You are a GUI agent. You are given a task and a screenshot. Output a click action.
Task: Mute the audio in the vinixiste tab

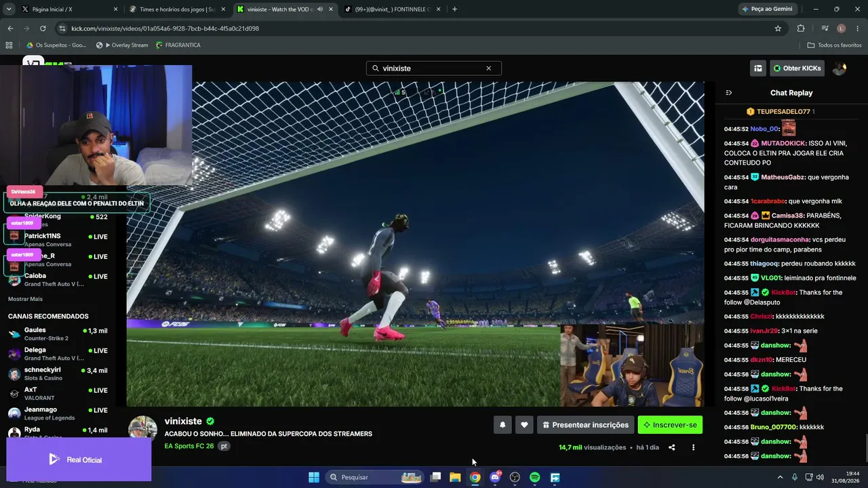(320, 9)
